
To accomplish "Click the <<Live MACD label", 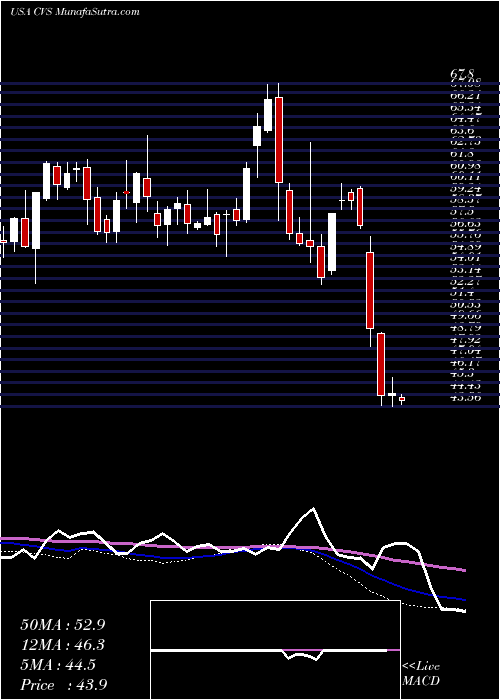I will point(421,674).
